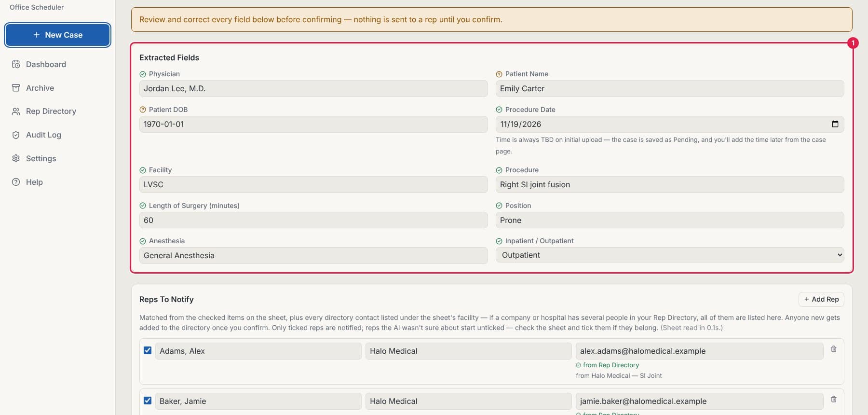Click the check icon beside Facility label
Image resolution: width=868 pixels, height=415 pixels.
coord(143,170)
